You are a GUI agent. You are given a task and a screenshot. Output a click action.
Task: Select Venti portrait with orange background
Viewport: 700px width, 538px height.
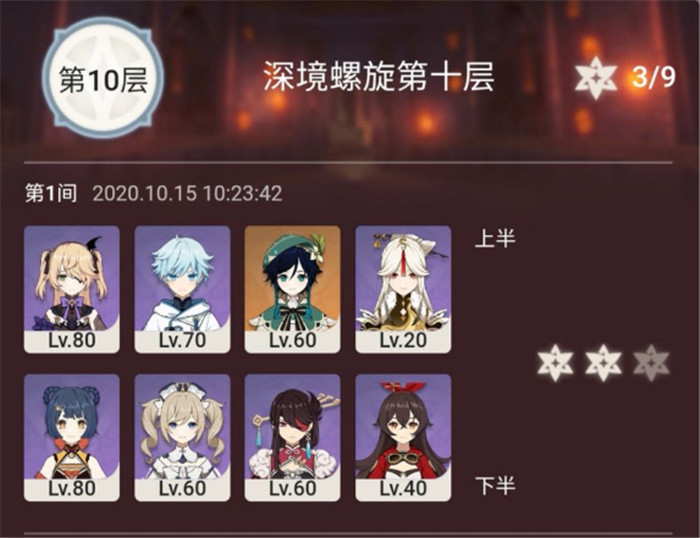[293, 289]
